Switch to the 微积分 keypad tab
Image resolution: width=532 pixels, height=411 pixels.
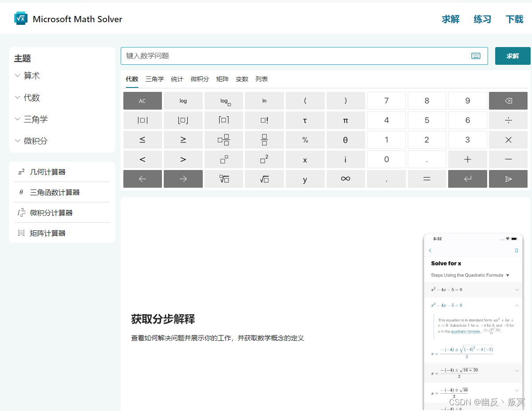pyautogui.click(x=200, y=79)
